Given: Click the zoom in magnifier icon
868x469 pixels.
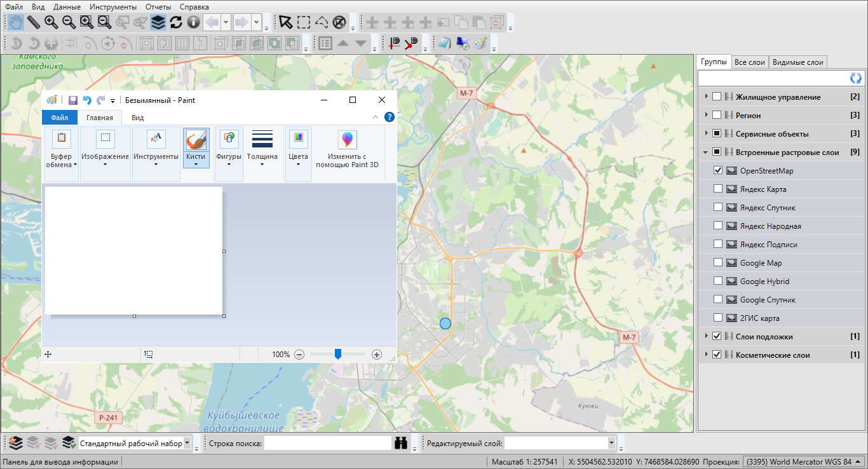Looking at the screenshot, I should coord(51,22).
